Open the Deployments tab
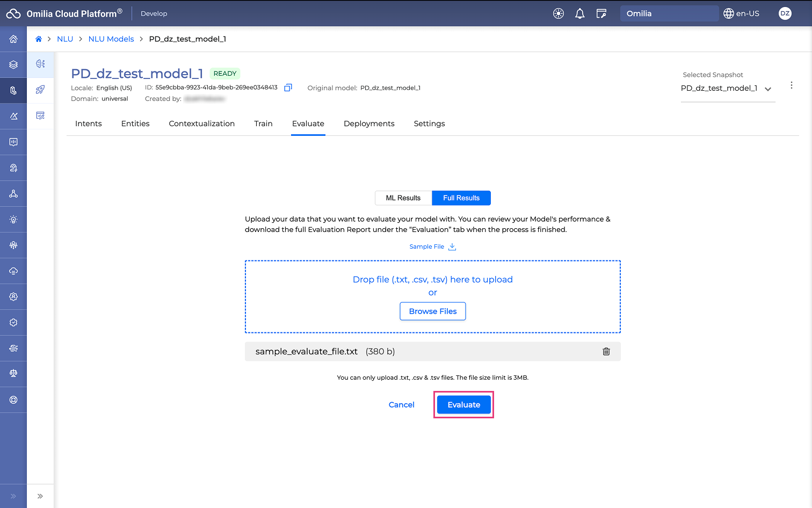The image size is (812, 508). (x=369, y=124)
